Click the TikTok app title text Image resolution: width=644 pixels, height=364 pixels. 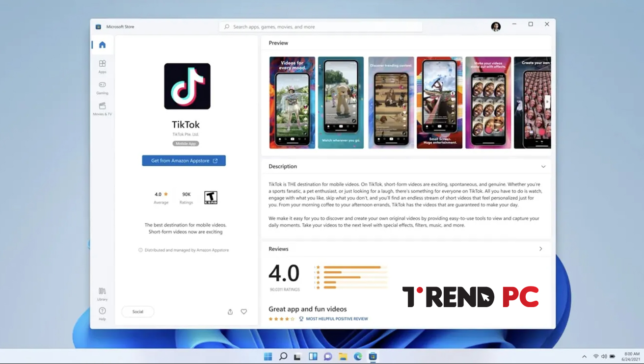pyautogui.click(x=186, y=125)
